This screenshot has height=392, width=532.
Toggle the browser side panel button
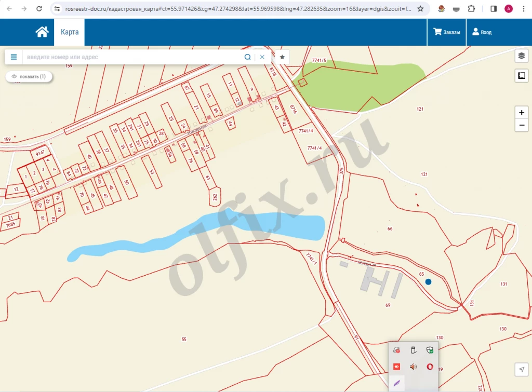coord(494,9)
